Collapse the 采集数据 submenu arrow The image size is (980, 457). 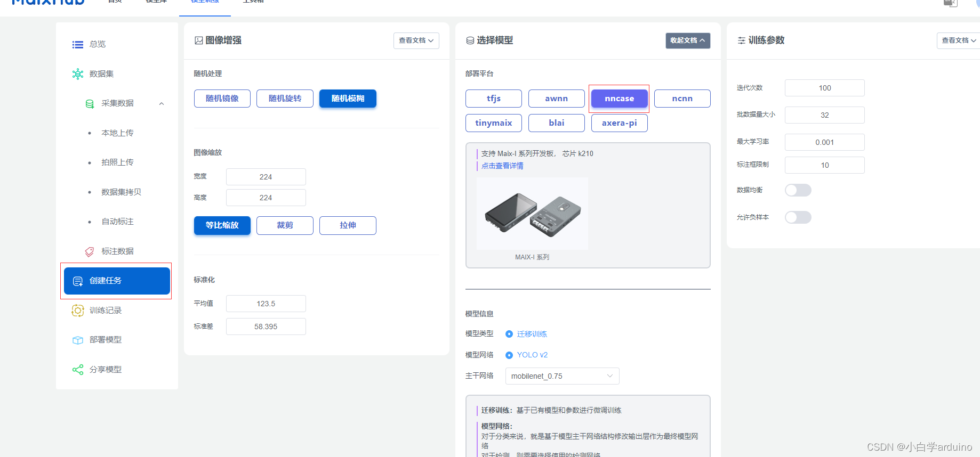[x=162, y=104]
